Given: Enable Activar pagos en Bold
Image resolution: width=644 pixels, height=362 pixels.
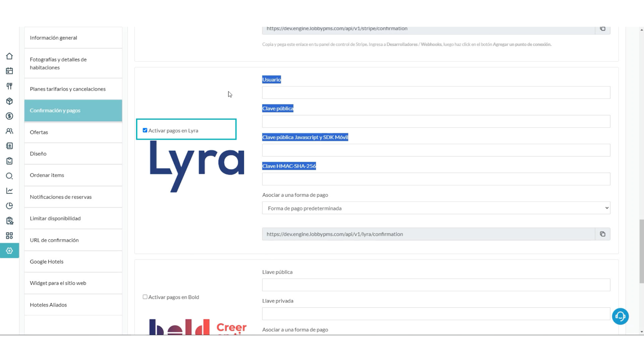Looking at the screenshot, I should [x=145, y=297].
